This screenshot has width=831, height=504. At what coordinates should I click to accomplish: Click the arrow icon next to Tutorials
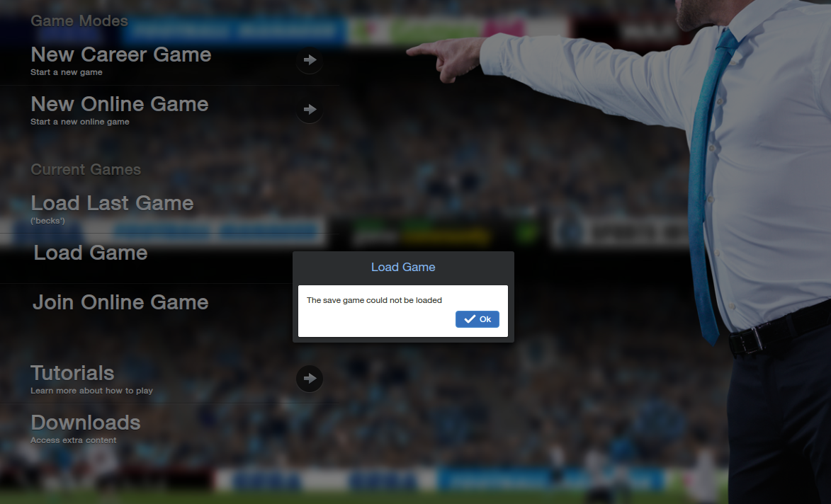[310, 378]
